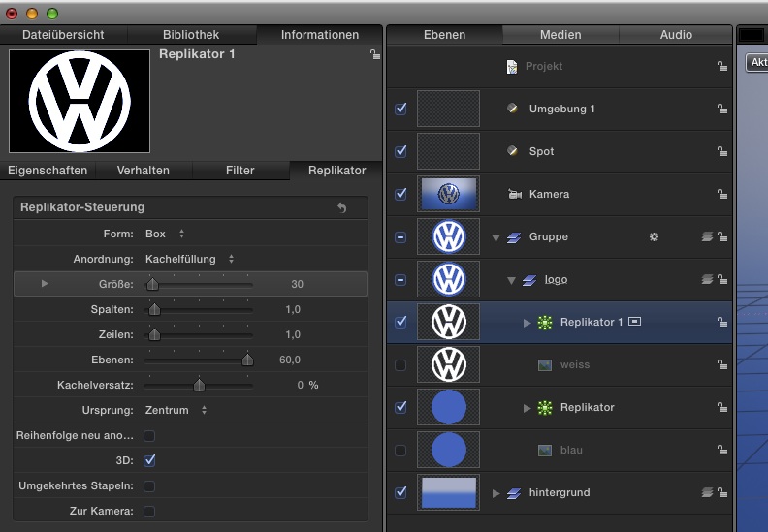Click the replicator icon of Replikator 1
This screenshot has width=768, height=532.
(x=545, y=322)
